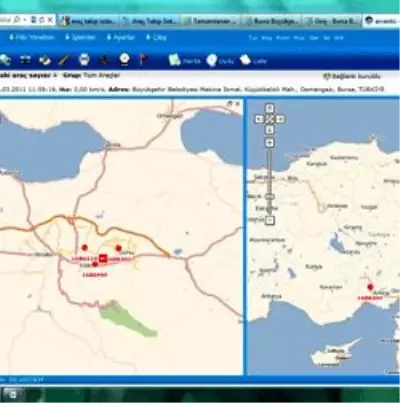
Task: Click the printer icon in toolbar
Action: pyautogui.click(x=84, y=60)
